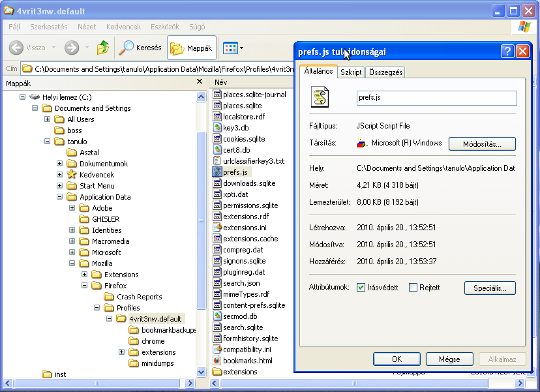Image resolution: width=540 pixels, height=392 pixels.
Task: Uncheck the Írásvédett read-only checkbox
Action: click(361, 288)
